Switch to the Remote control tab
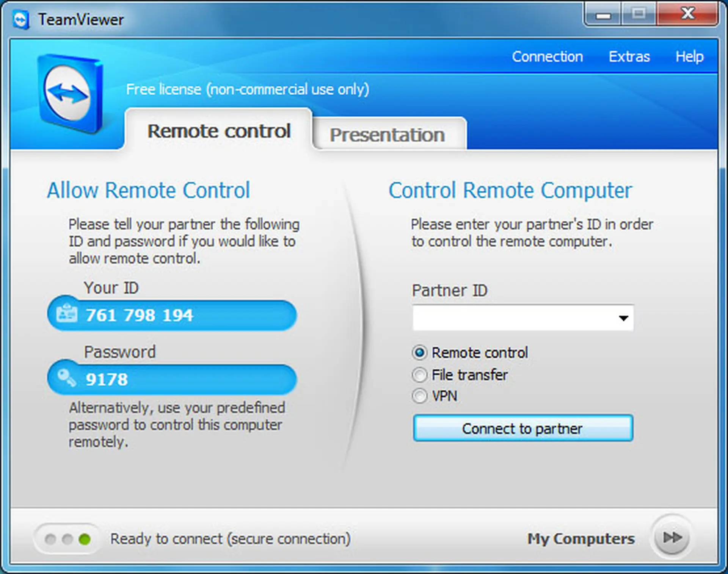Screen dimensions: 728x574 point(219,131)
